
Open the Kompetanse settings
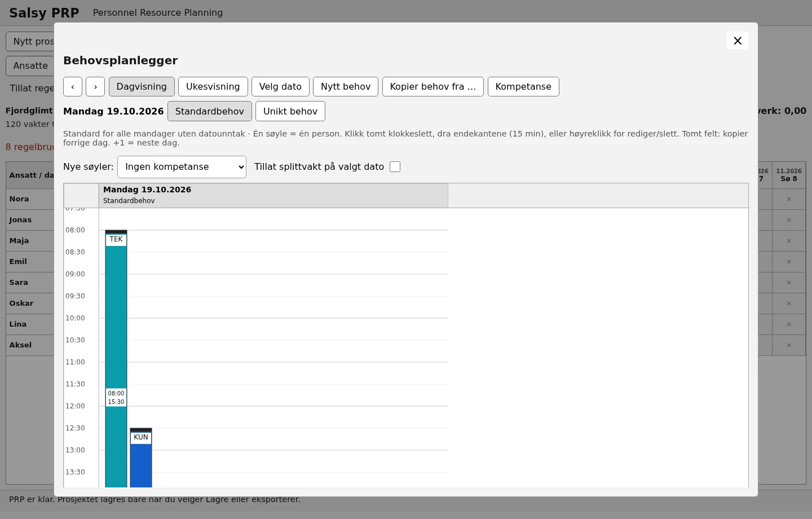tap(523, 87)
